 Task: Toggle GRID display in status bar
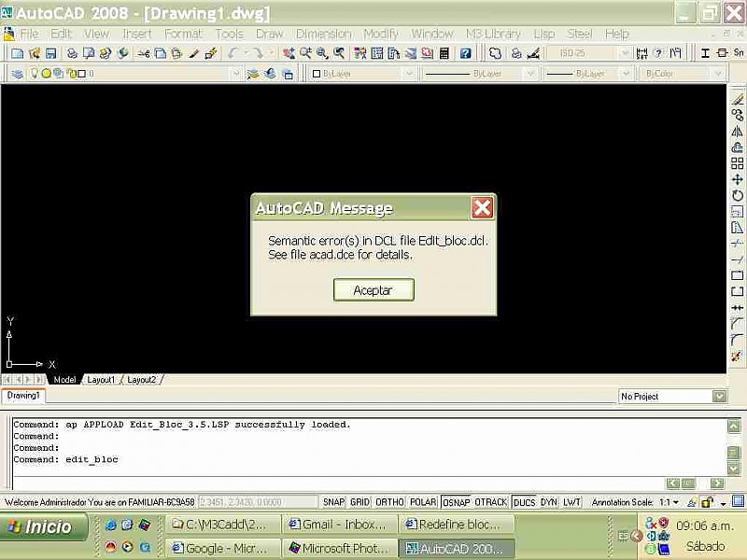pos(359,502)
